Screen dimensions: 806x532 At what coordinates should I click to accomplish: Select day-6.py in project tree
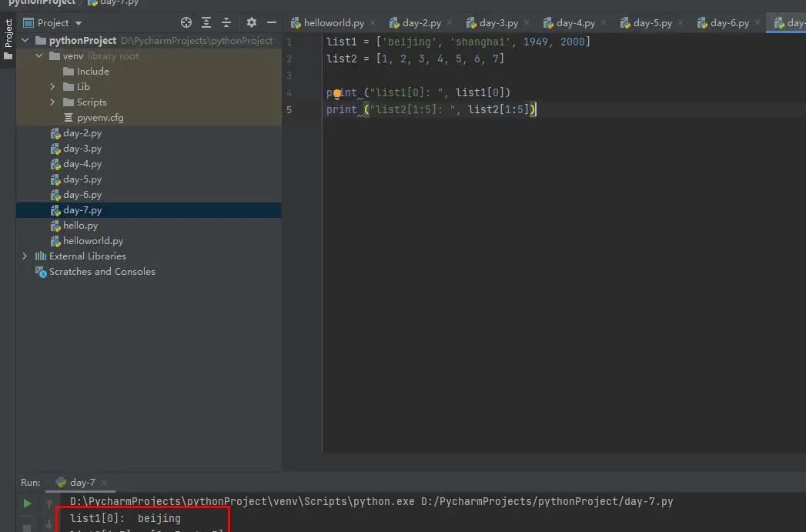point(82,195)
